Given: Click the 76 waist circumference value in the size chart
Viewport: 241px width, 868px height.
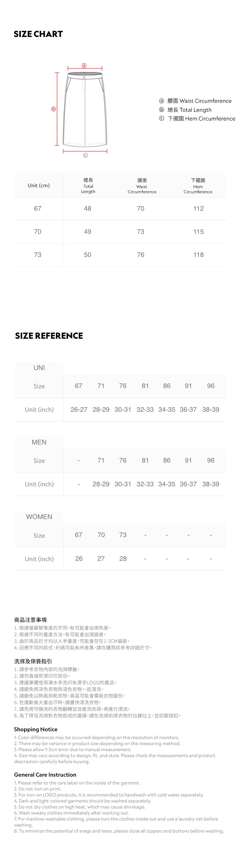Looking at the screenshot, I should point(141,255).
